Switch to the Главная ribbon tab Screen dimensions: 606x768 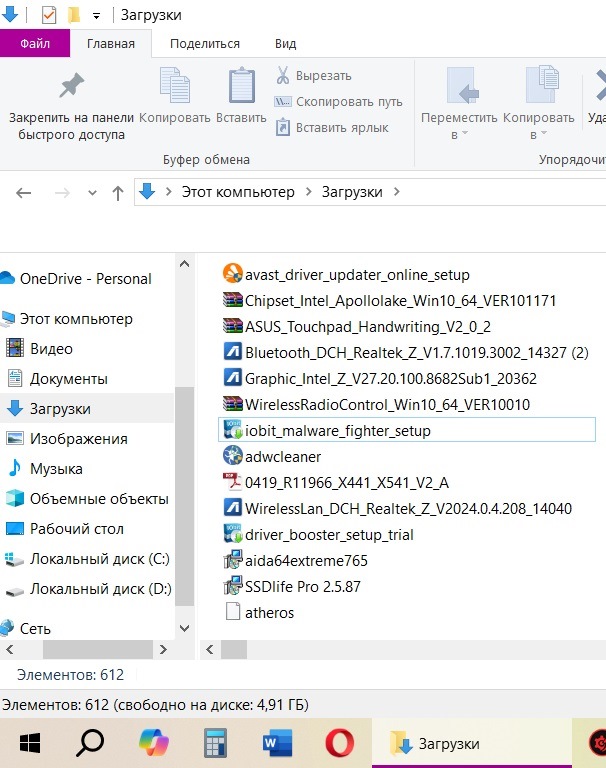[111, 44]
